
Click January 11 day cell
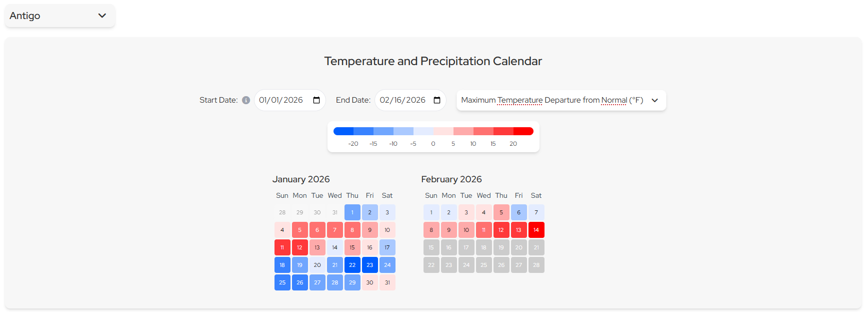pos(282,247)
